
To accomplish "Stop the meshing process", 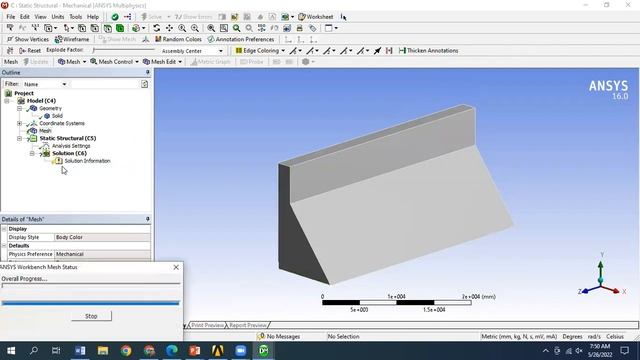I will 91,316.
